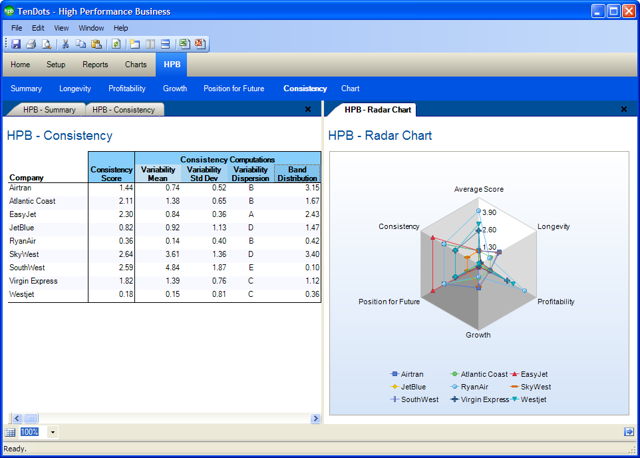Click the TenDots app icon in title bar
Image resolution: width=640 pixels, height=458 pixels.
coord(9,11)
